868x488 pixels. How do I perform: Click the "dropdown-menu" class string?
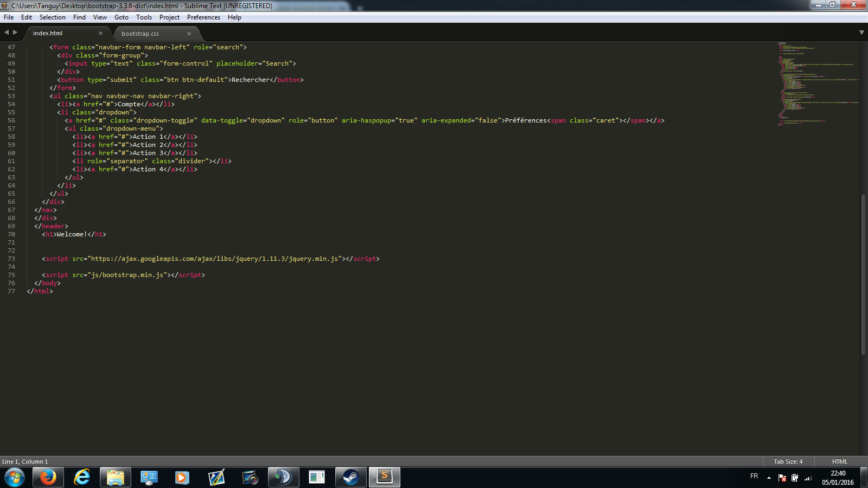click(x=131, y=129)
